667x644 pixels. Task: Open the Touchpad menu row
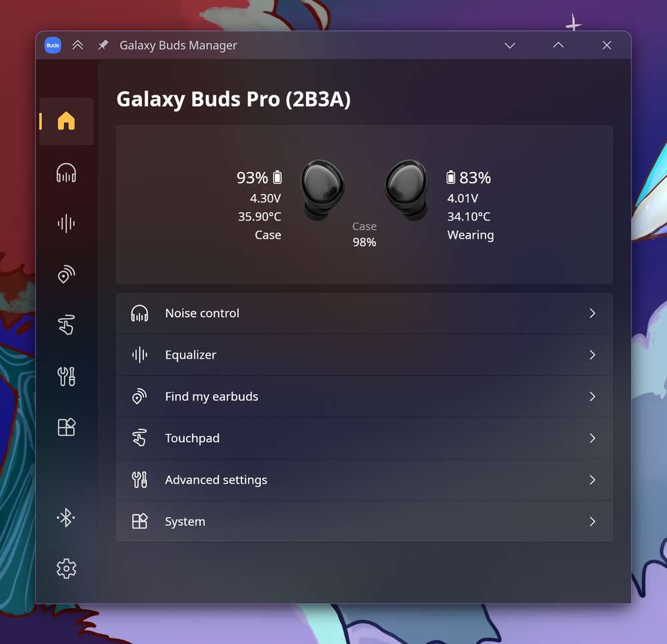click(365, 438)
